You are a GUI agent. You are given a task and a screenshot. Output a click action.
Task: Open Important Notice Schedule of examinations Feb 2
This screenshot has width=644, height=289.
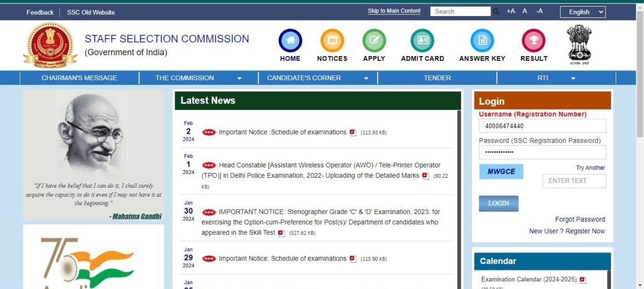click(282, 132)
